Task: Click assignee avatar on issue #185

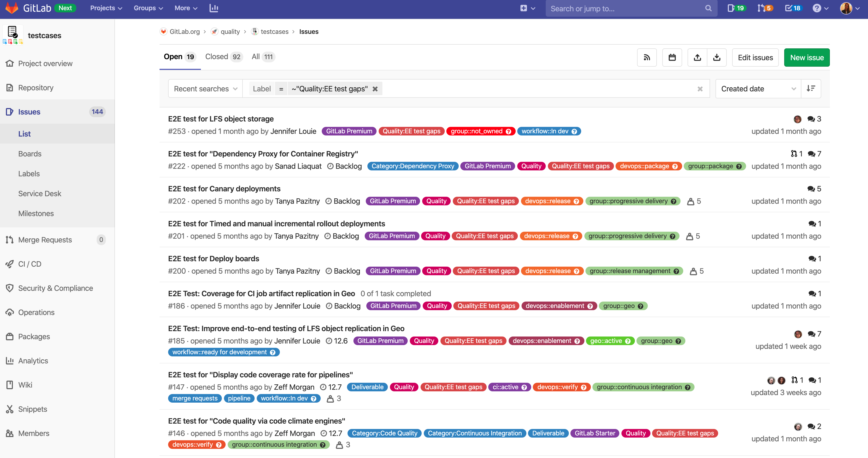Action: click(x=798, y=334)
